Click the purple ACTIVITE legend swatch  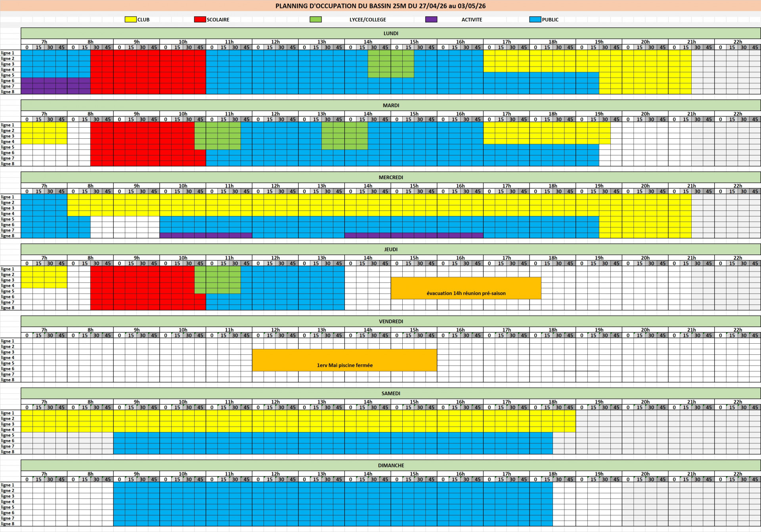click(431, 19)
